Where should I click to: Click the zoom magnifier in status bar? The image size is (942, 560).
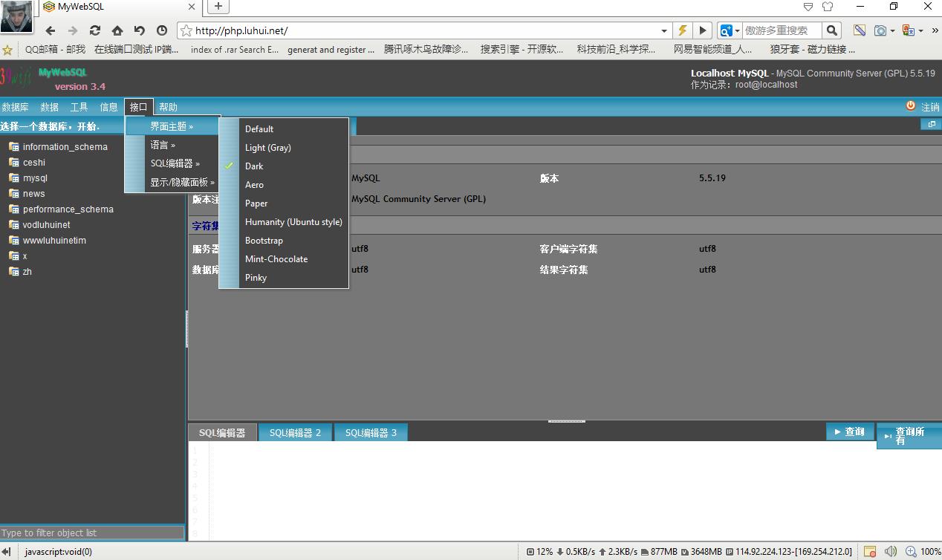(x=911, y=552)
